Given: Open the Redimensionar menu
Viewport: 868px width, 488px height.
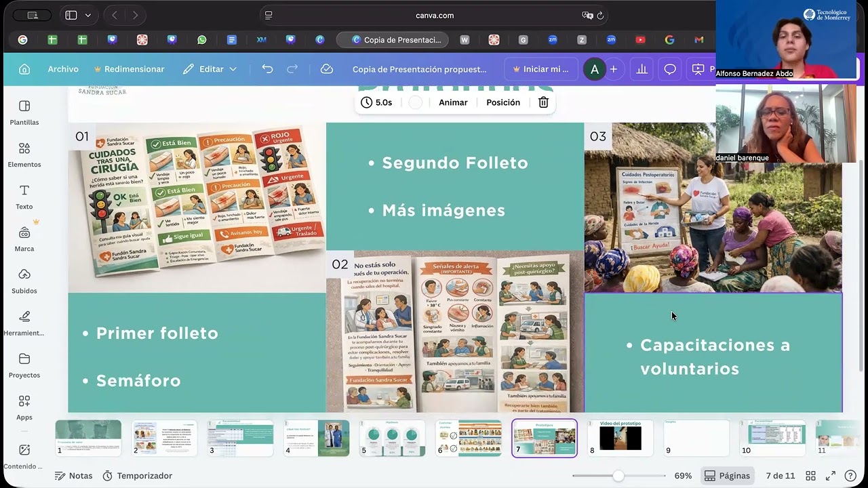Looking at the screenshot, I should pos(129,69).
